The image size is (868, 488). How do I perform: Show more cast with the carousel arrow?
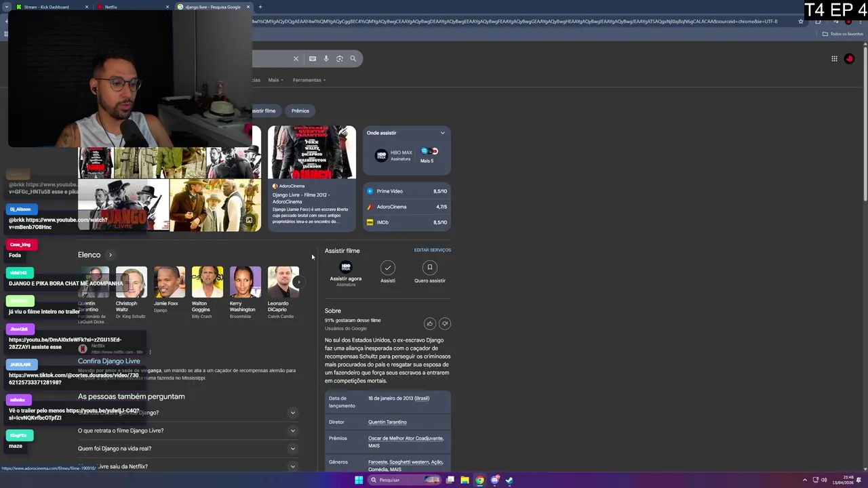pyautogui.click(x=298, y=282)
